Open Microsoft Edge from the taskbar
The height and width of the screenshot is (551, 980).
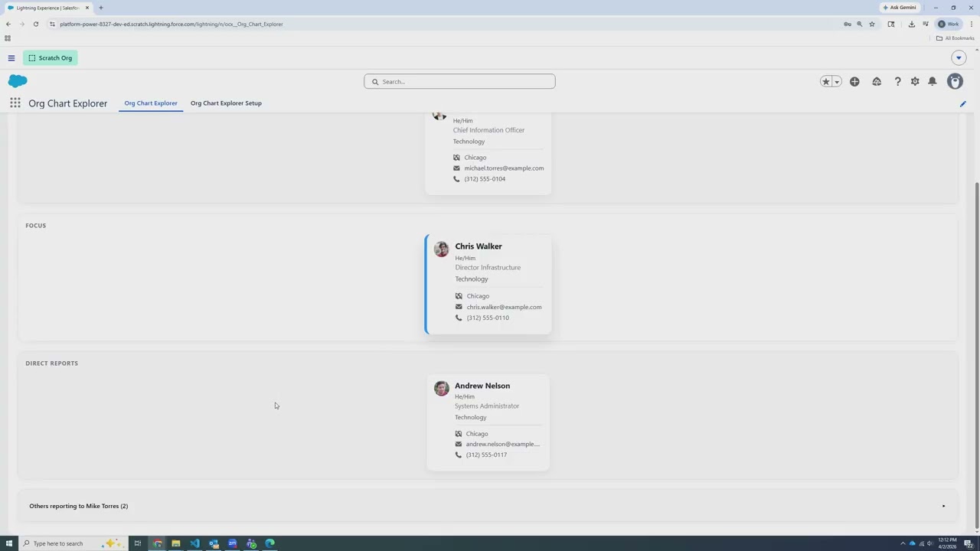click(269, 543)
